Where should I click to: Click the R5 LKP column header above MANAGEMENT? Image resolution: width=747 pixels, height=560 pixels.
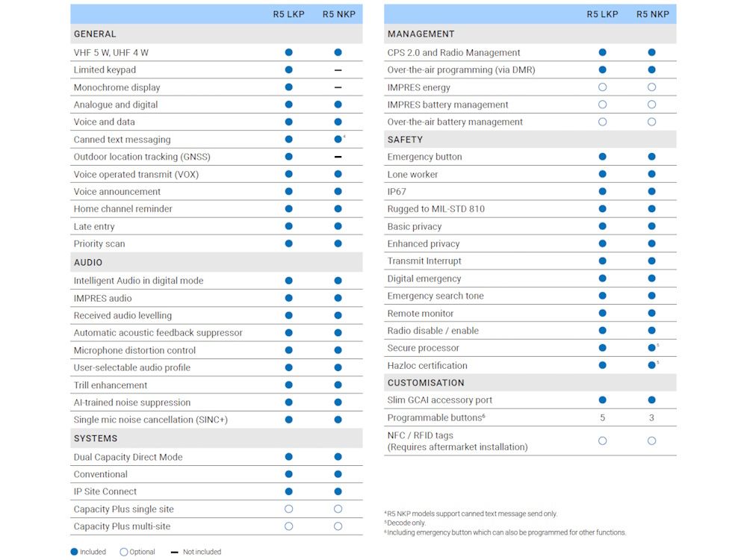[602, 14]
